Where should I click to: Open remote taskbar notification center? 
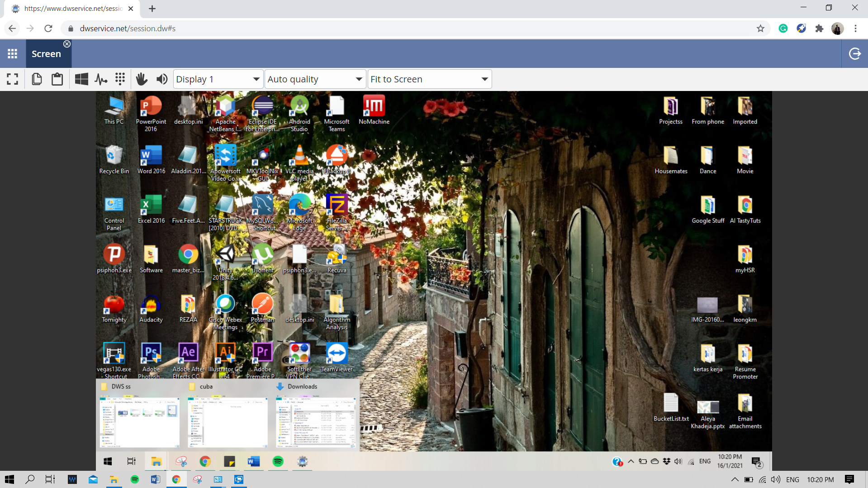[x=757, y=462]
